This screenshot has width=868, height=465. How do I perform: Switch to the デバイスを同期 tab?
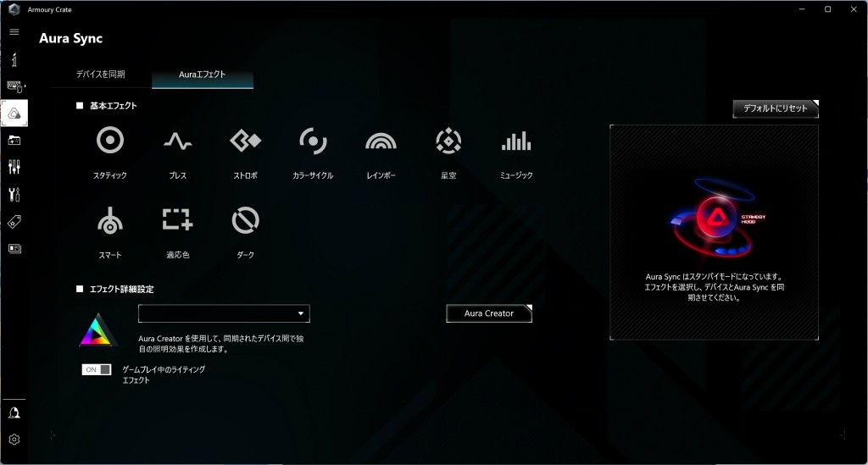tap(101, 74)
